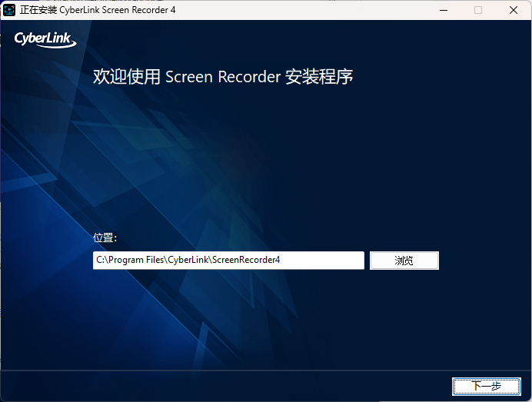Close the Screen Recorder installer
Screen dimensions: 532x402
[514, 10]
